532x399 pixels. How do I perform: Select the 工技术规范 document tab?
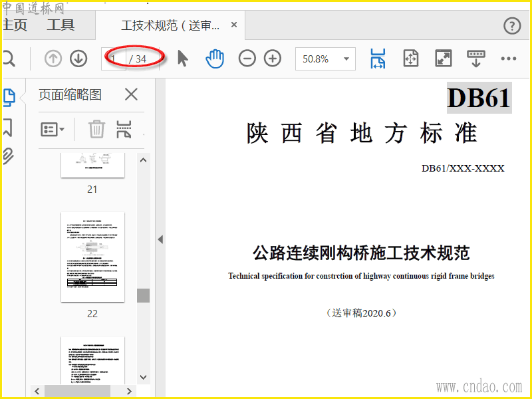point(170,25)
